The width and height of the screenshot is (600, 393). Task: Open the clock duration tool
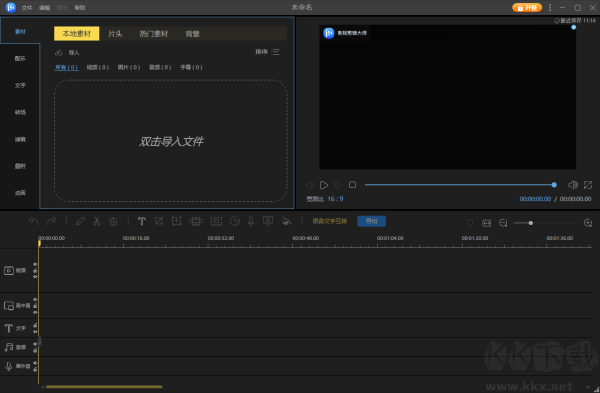pos(235,221)
